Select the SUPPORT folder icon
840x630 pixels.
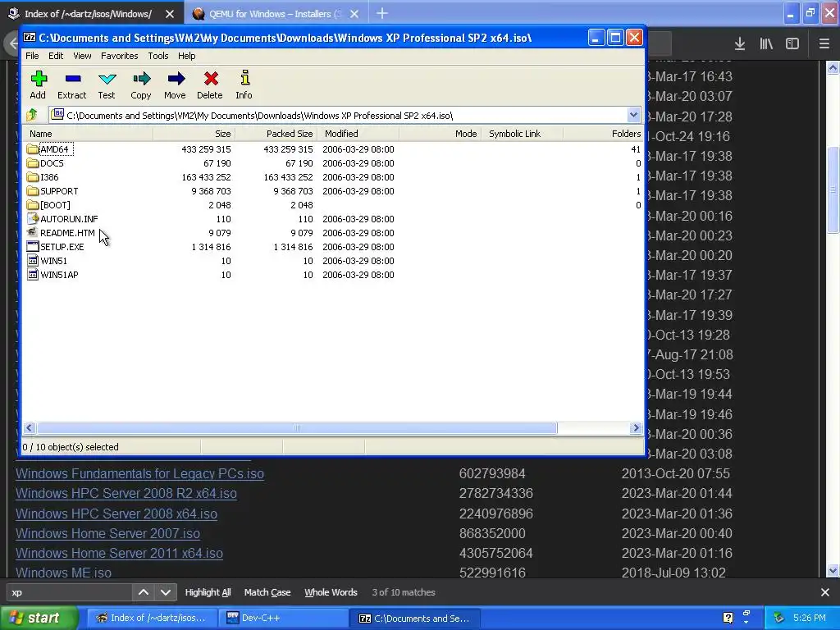33,190
